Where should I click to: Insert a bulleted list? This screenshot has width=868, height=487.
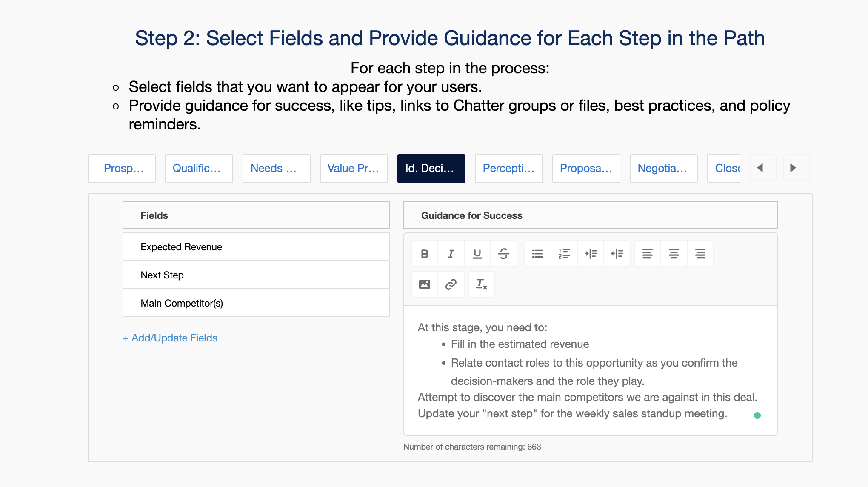click(537, 254)
